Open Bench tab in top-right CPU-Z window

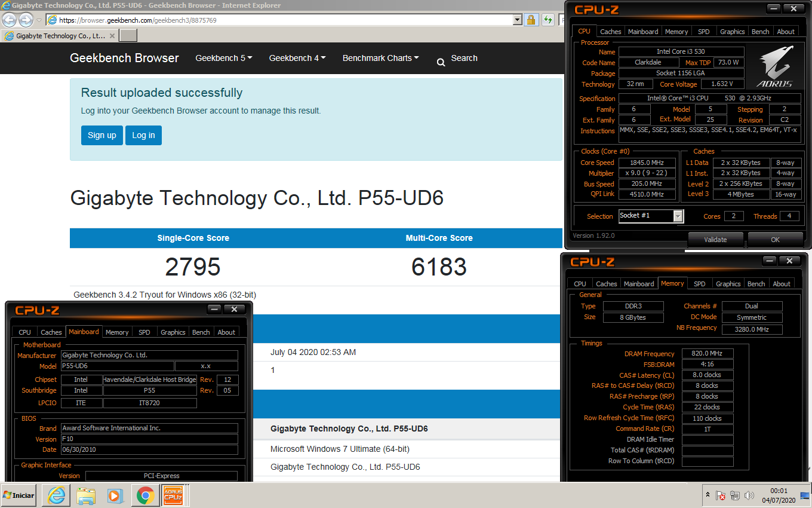click(760, 32)
